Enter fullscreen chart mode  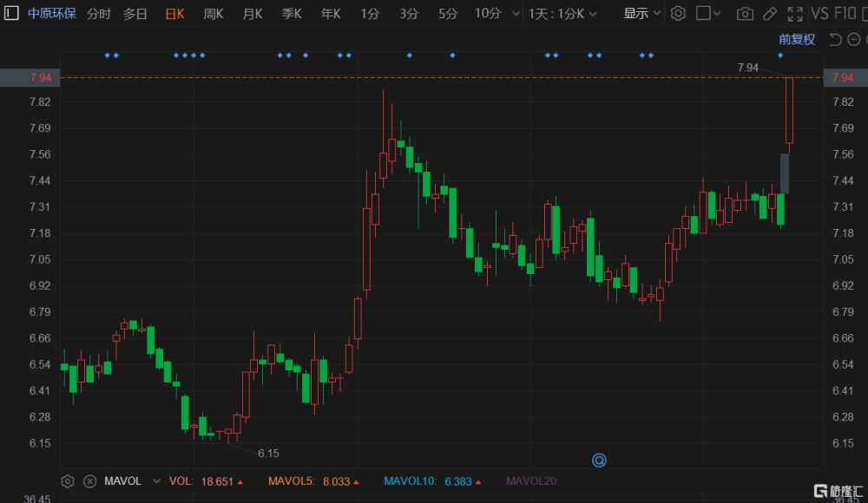click(x=795, y=14)
